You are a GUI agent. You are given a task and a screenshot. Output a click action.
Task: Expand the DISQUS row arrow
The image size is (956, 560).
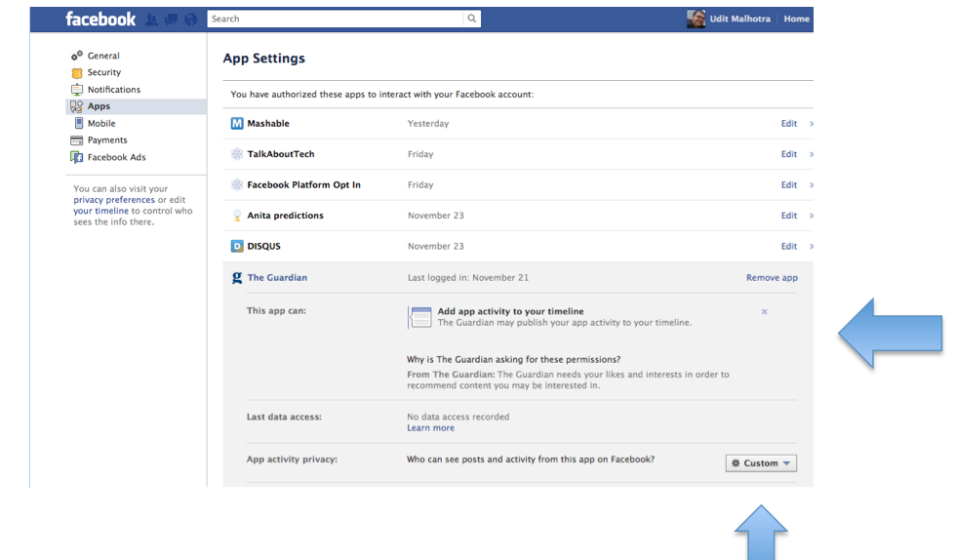click(812, 247)
